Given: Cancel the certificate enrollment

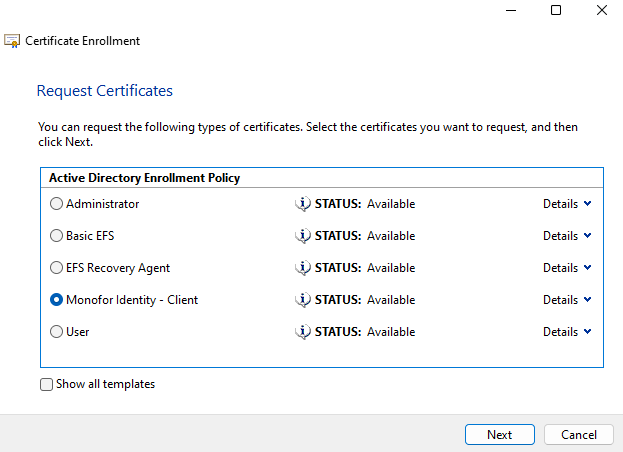Looking at the screenshot, I should pos(578,435).
